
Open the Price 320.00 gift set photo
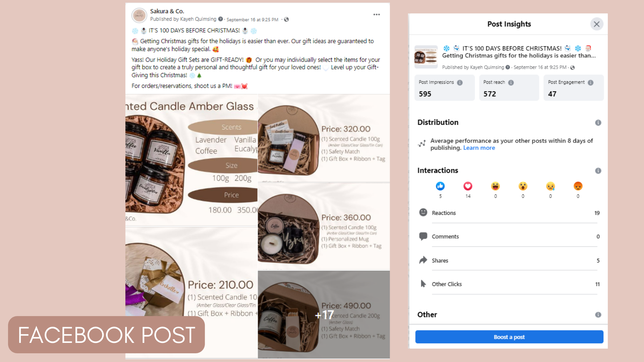pyautogui.click(x=324, y=138)
